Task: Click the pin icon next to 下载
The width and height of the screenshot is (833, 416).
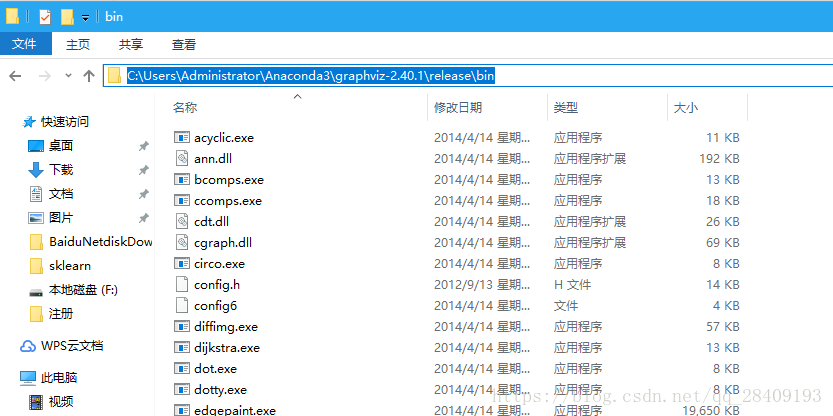Action: 143,170
